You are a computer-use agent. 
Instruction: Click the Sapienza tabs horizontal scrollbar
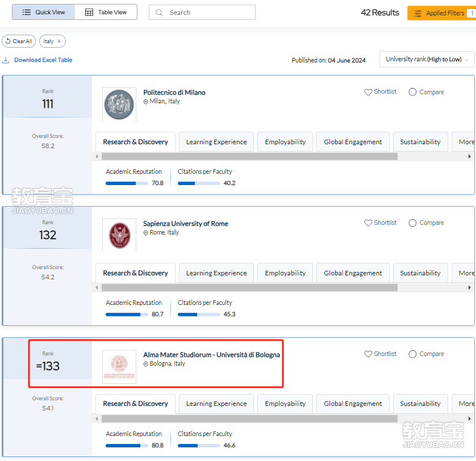point(249,288)
